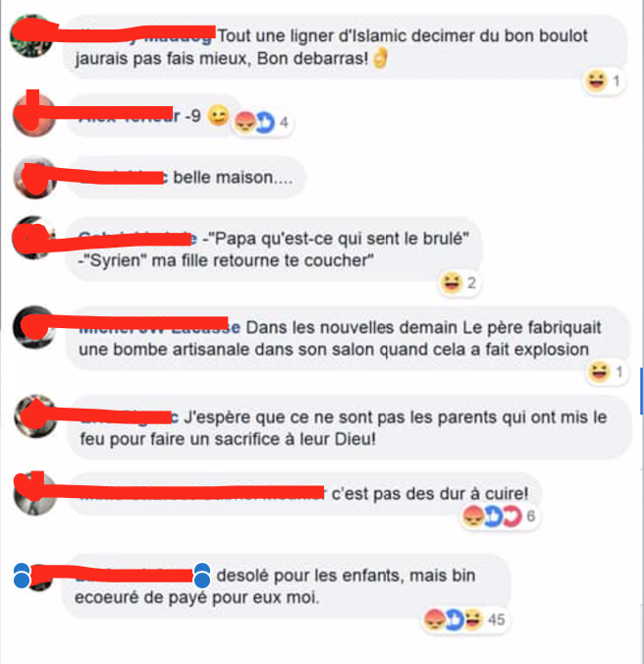
Task: Click the right blue selection handle before "desolé"
Action: [x=202, y=576]
